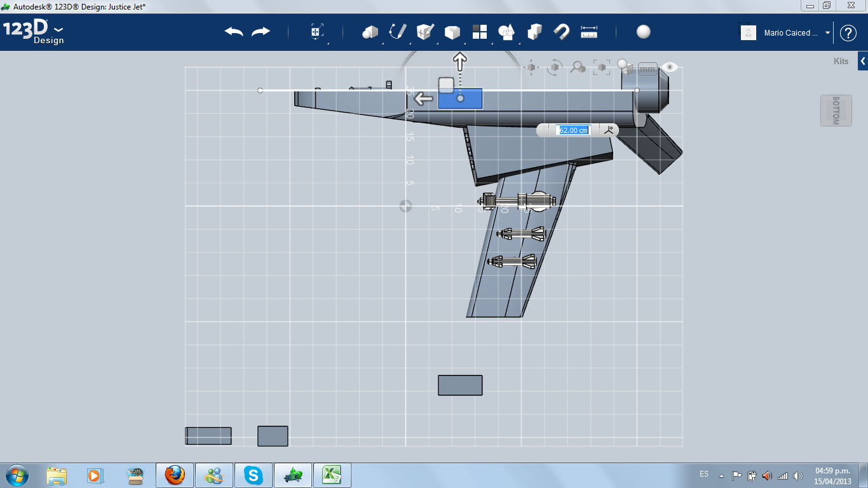The height and width of the screenshot is (488, 868).
Task: Click the ES language indicator
Action: [704, 474]
